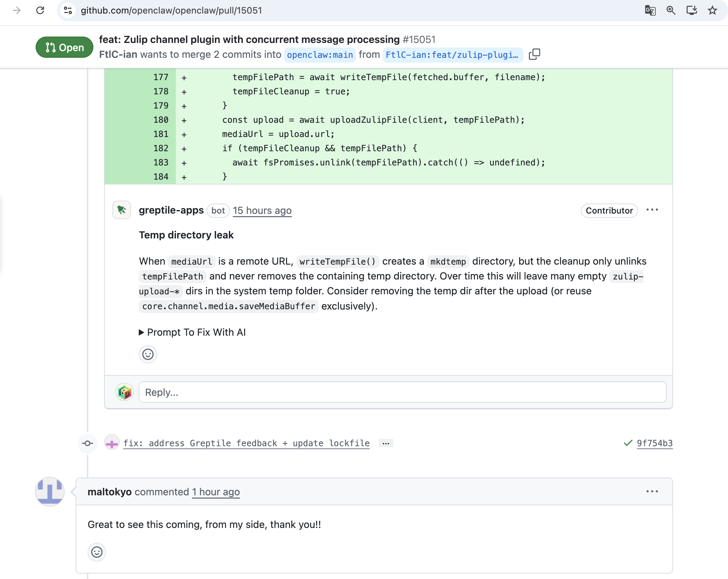Open site information icon in address bar
The image size is (728, 579).
coord(68,10)
